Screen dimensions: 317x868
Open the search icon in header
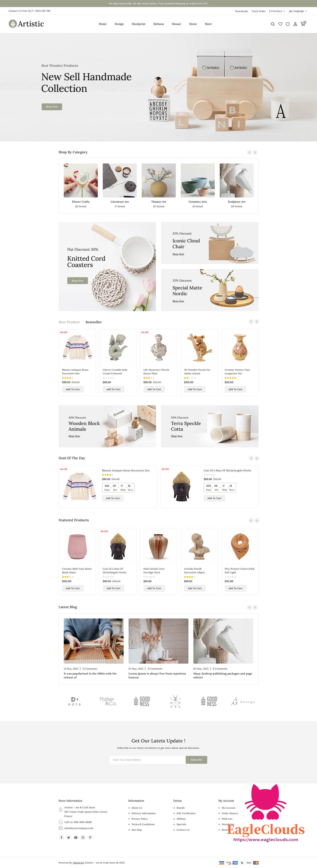[x=273, y=24]
